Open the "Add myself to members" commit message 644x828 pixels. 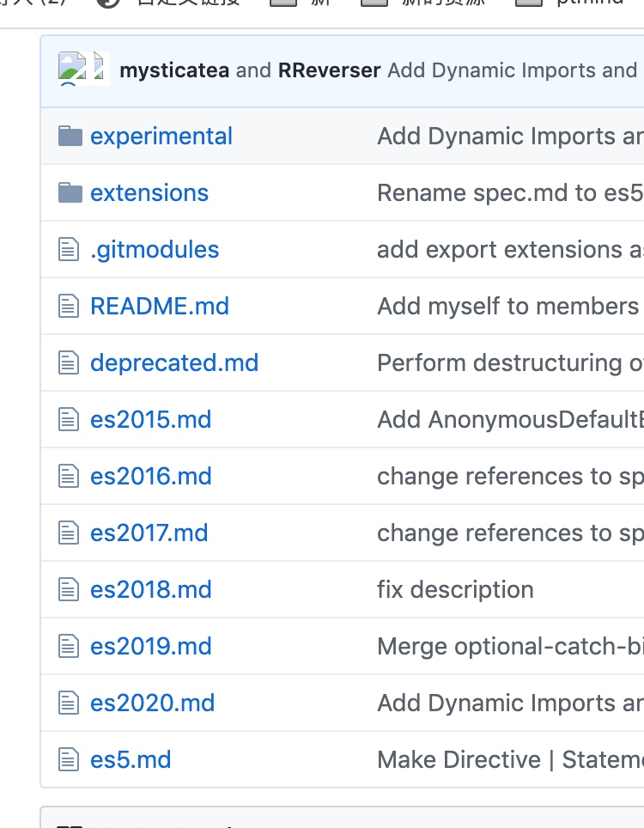coord(507,307)
